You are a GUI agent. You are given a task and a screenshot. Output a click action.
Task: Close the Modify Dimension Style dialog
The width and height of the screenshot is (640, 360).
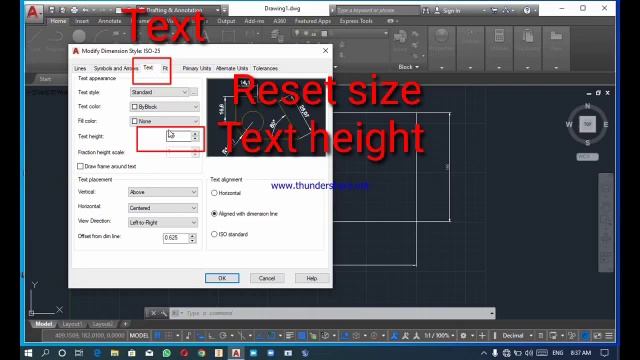325,51
